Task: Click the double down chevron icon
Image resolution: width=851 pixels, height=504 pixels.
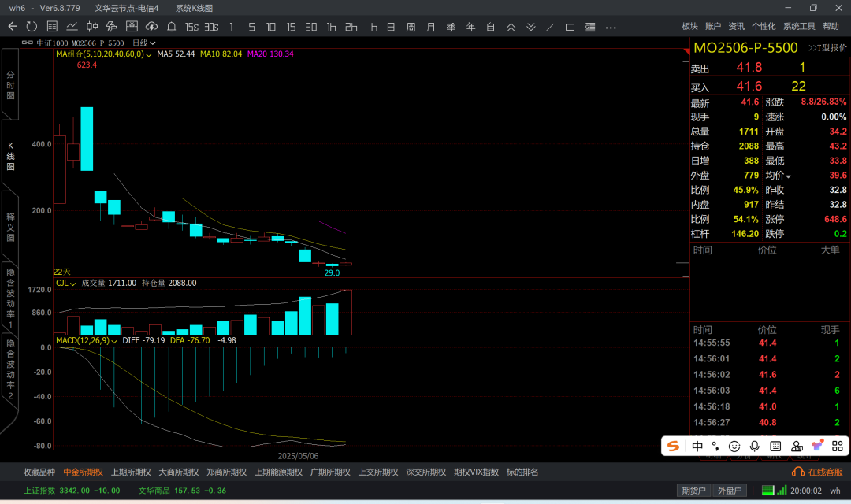Action: [531, 27]
